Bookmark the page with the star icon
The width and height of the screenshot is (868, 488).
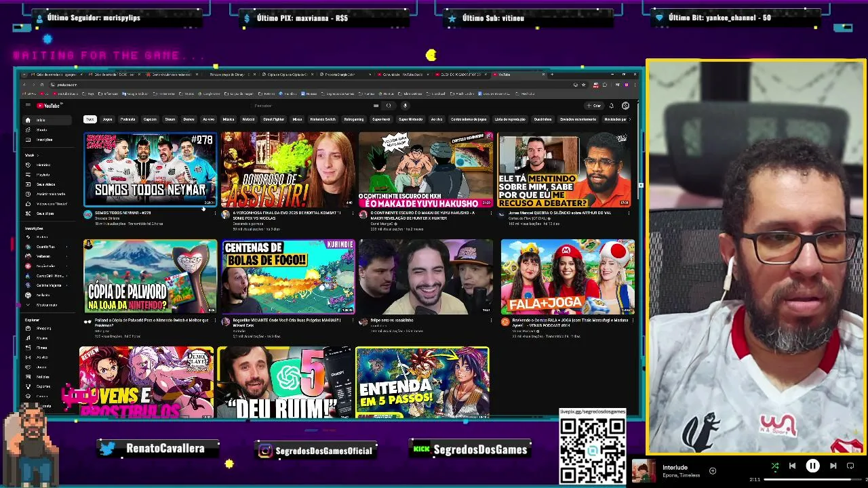tap(583, 85)
